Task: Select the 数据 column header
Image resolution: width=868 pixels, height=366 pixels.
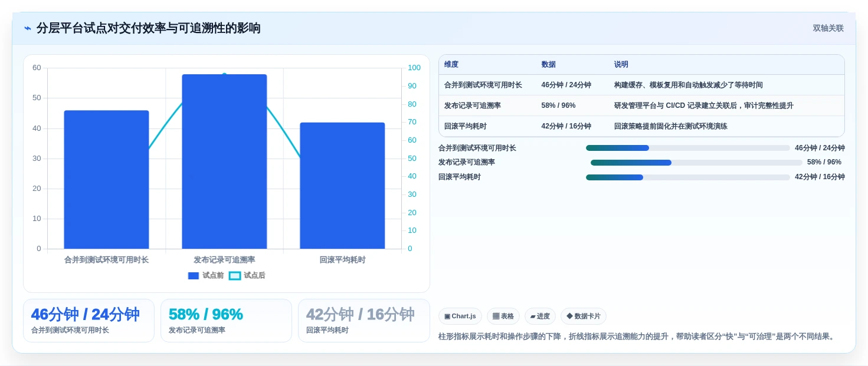Action: point(549,64)
